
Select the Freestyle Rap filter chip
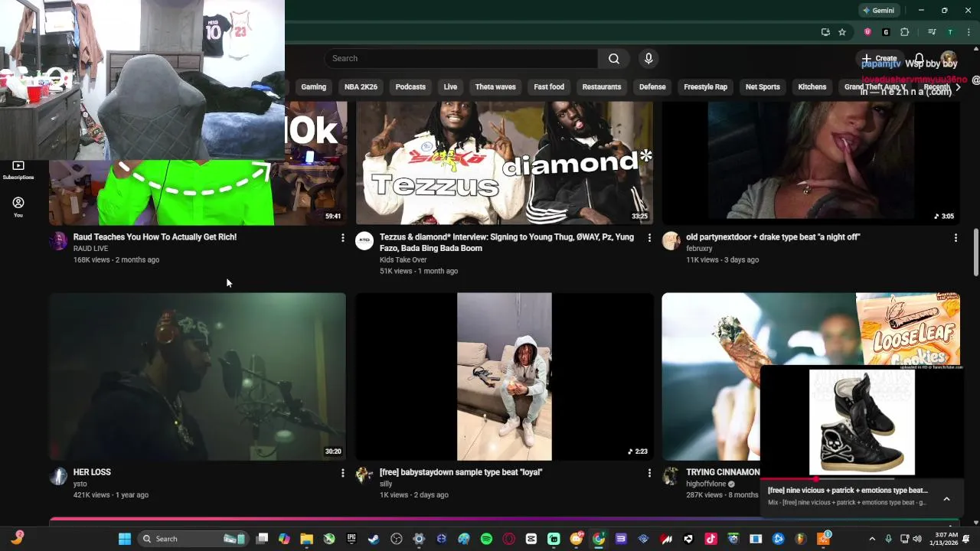click(x=705, y=86)
